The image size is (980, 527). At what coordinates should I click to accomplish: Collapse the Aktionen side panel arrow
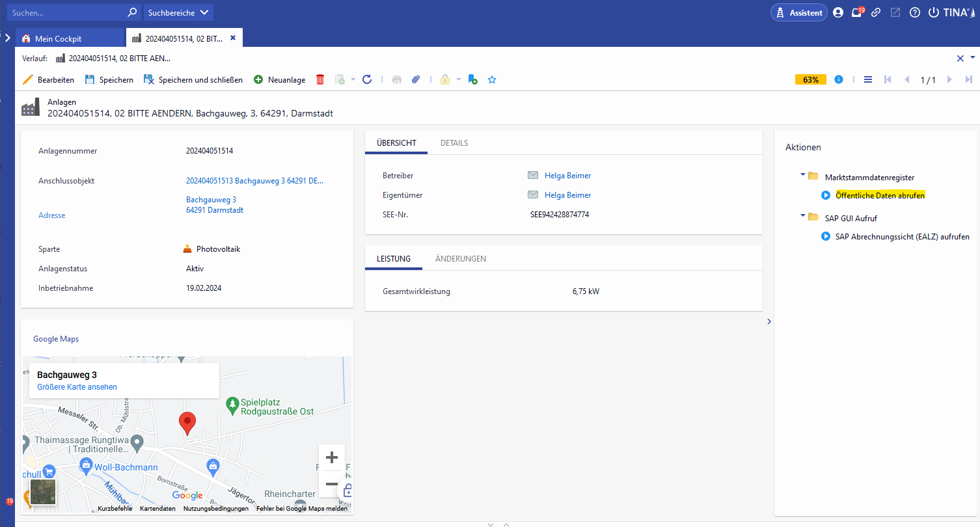click(769, 321)
